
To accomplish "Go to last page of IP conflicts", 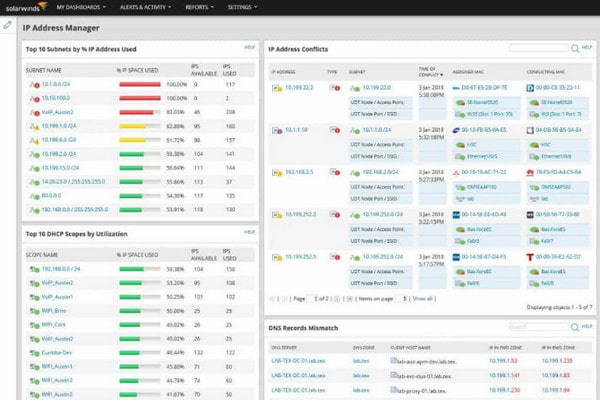I will click(x=349, y=299).
